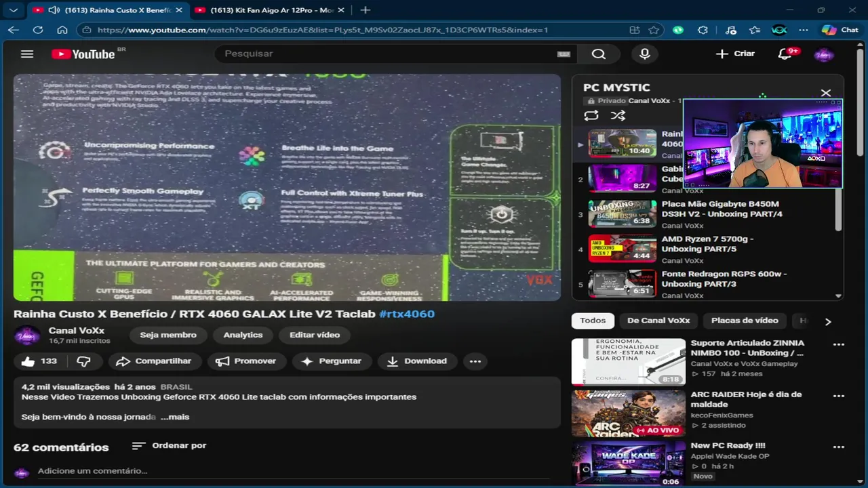Screen dimensions: 868x488
Task: Open the split screen icon in address bar
Action: point(635,30)
